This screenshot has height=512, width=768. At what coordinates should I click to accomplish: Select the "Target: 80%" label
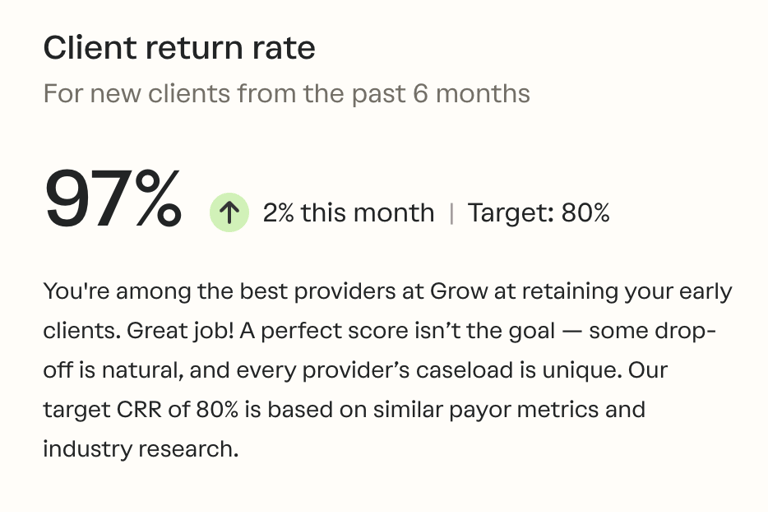(x=539, y=213)
